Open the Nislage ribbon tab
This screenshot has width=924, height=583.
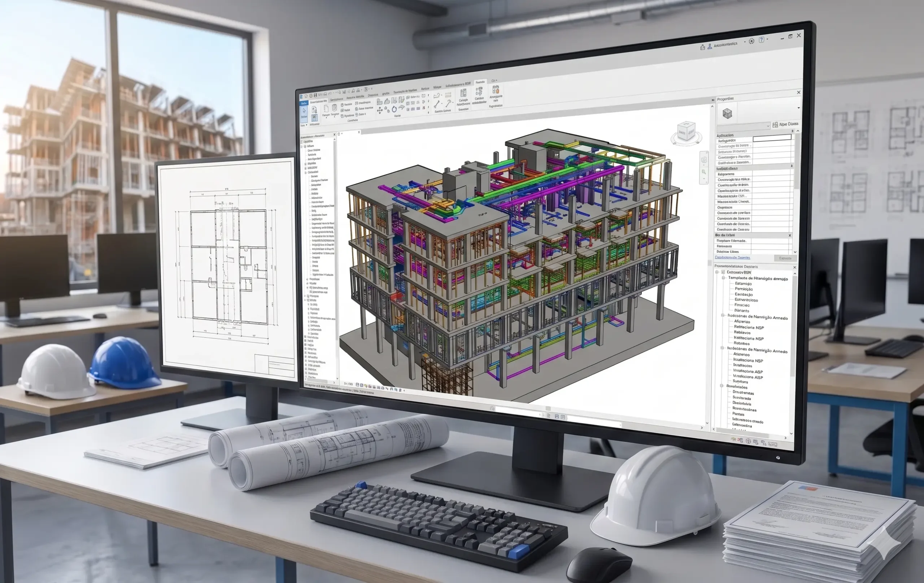pos(437,87)
